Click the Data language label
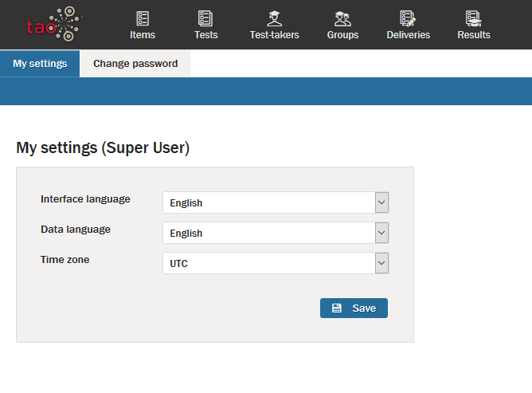 [x=76, y=229]
